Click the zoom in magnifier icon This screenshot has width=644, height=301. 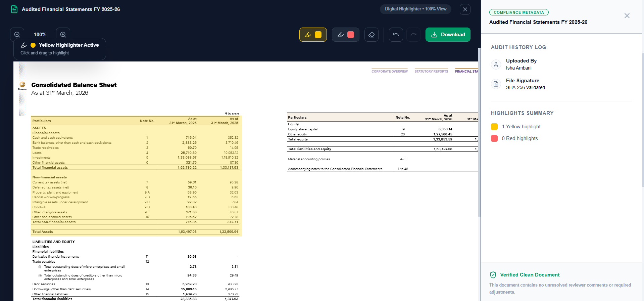tap(63, 35)
